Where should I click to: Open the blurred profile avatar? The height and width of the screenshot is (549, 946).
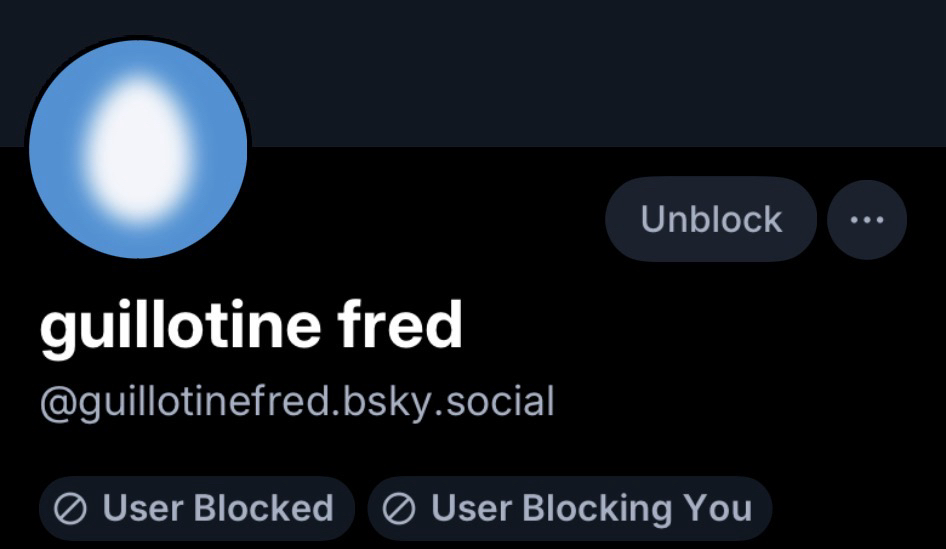tap(138, 148)
